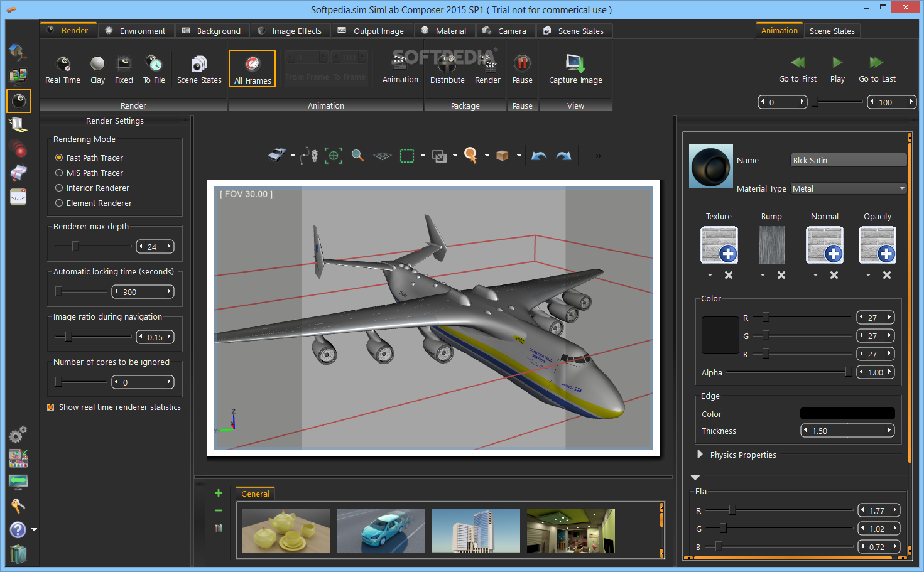Open dropdown arrow under Normal slot
Viewport: 924px width, 572px height.
(x=815, y=275)
